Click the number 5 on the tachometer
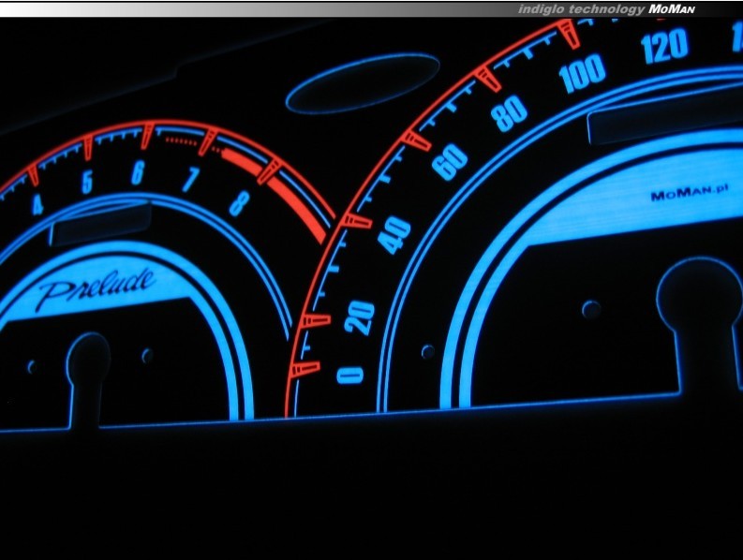 86,182
